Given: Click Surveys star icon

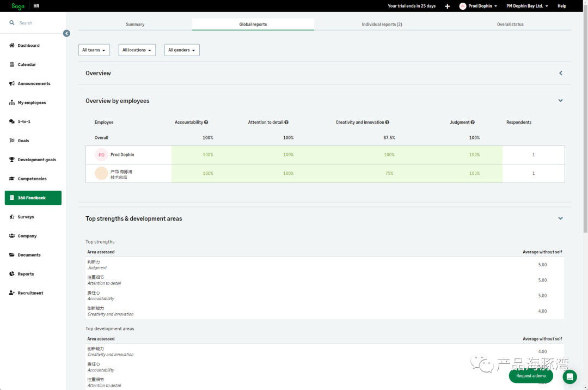Looking at the screenshot, I should [11, 217].
